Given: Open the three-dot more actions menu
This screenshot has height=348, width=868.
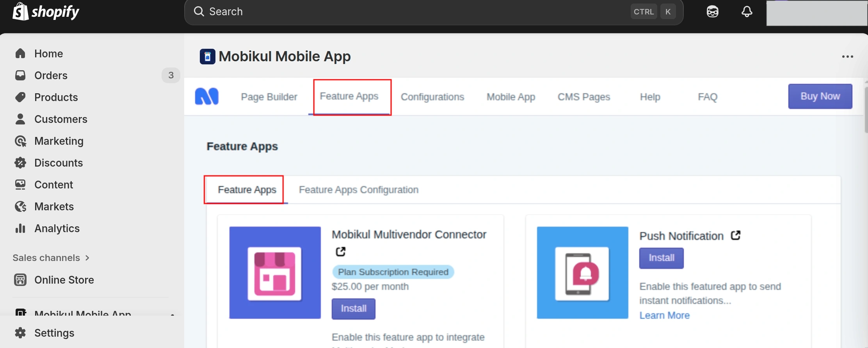Looking at the screenshot, I should coord(847,57).
